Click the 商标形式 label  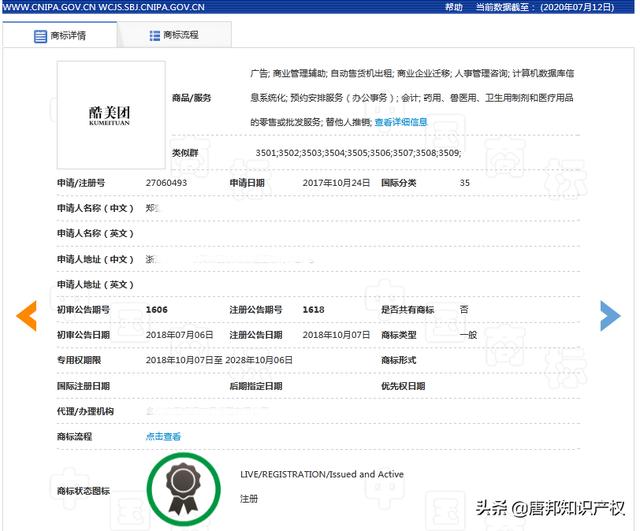399,360
